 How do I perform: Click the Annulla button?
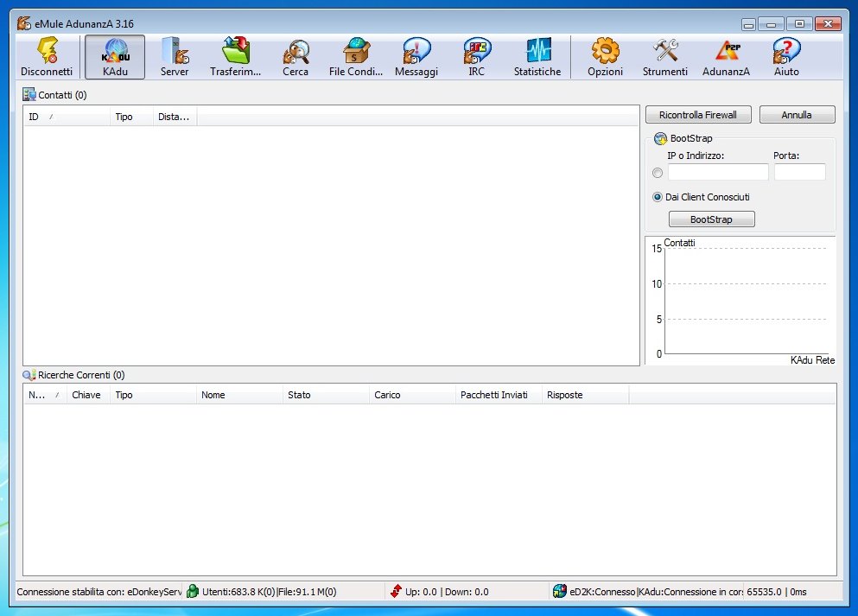tap(797, 114)
